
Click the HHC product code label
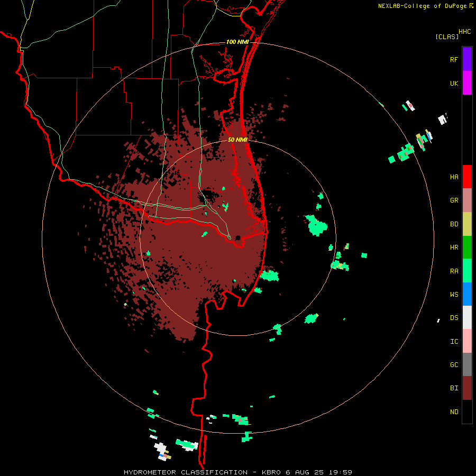coord(465,32)
